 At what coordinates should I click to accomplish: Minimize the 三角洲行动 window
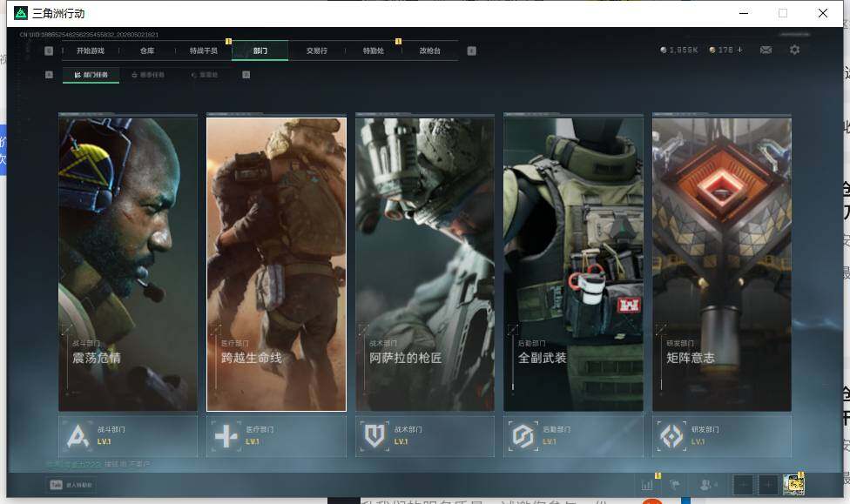(x=744, y=13)
